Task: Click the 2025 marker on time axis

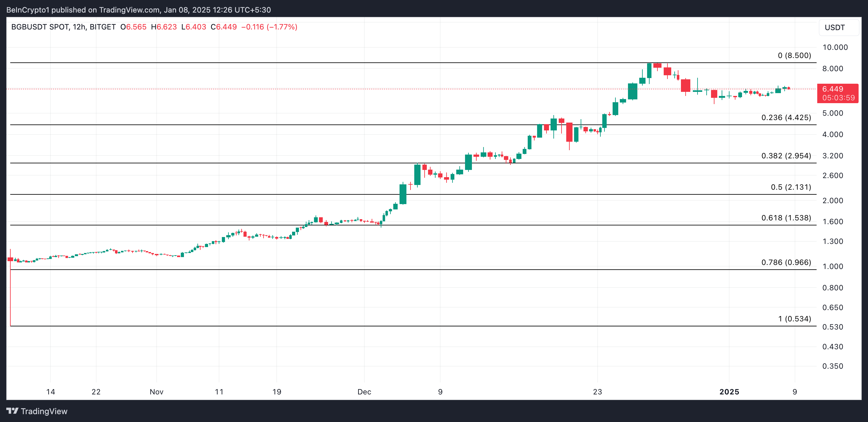Action: click(729, 392)
